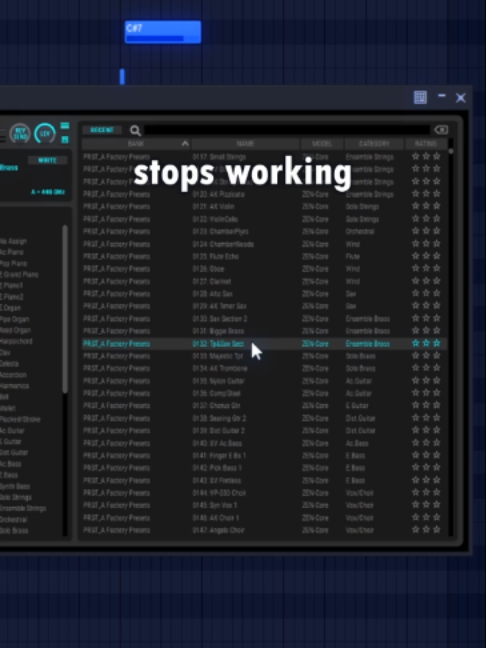Select the 0133 Majestic Tpt preset row
The image size is (486, 648).
[x=264, y=356]
